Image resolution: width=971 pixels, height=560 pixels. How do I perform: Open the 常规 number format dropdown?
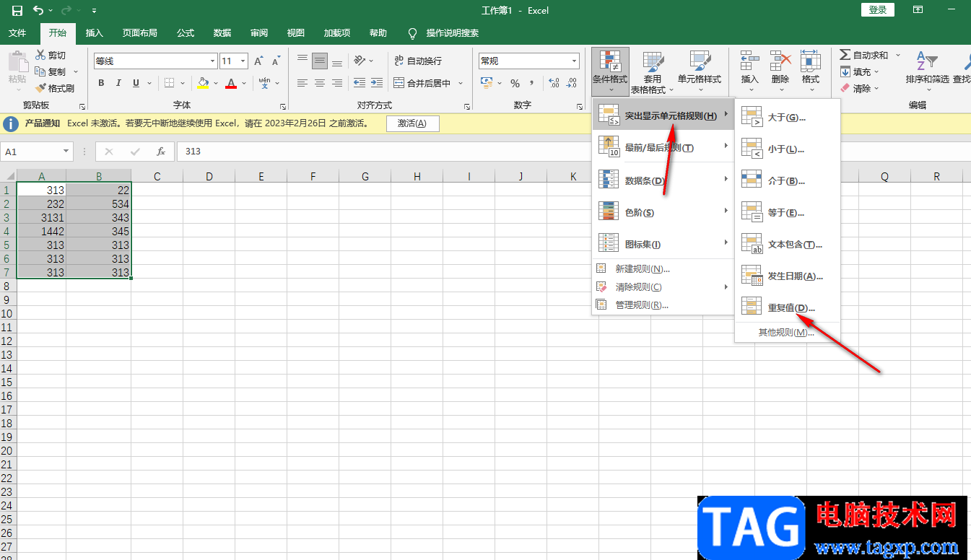click(x=575, y=61)
